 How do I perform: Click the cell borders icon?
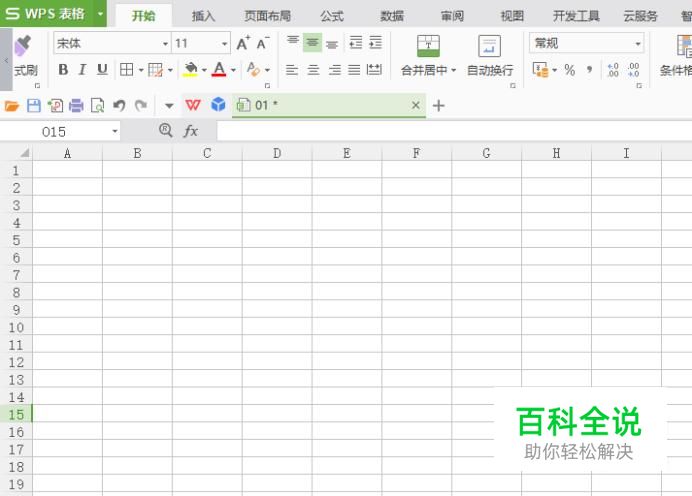127,69
